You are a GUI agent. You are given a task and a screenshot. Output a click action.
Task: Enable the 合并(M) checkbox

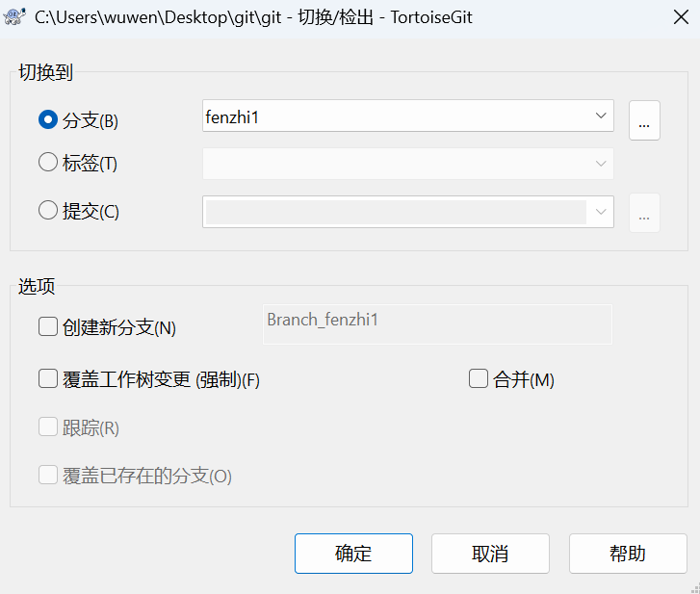pos(479,378)
